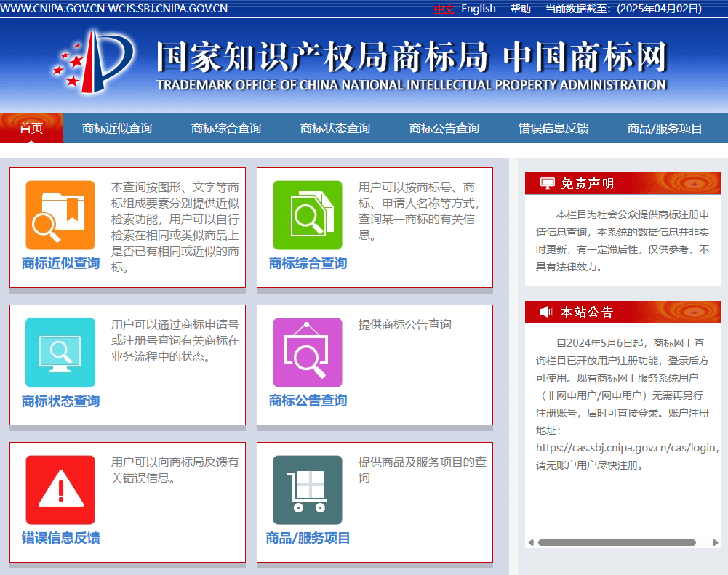Click the red warning triangle feedback icon

tap(60, 490)
